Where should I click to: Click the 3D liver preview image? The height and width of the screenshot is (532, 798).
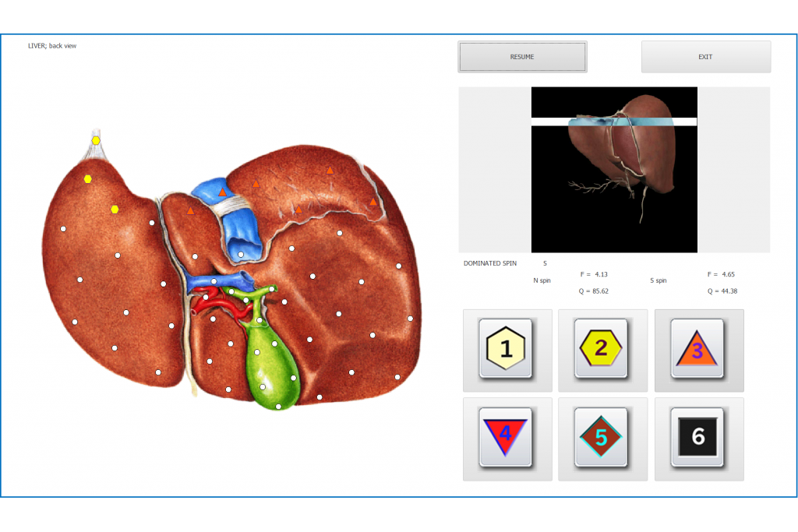614,170
